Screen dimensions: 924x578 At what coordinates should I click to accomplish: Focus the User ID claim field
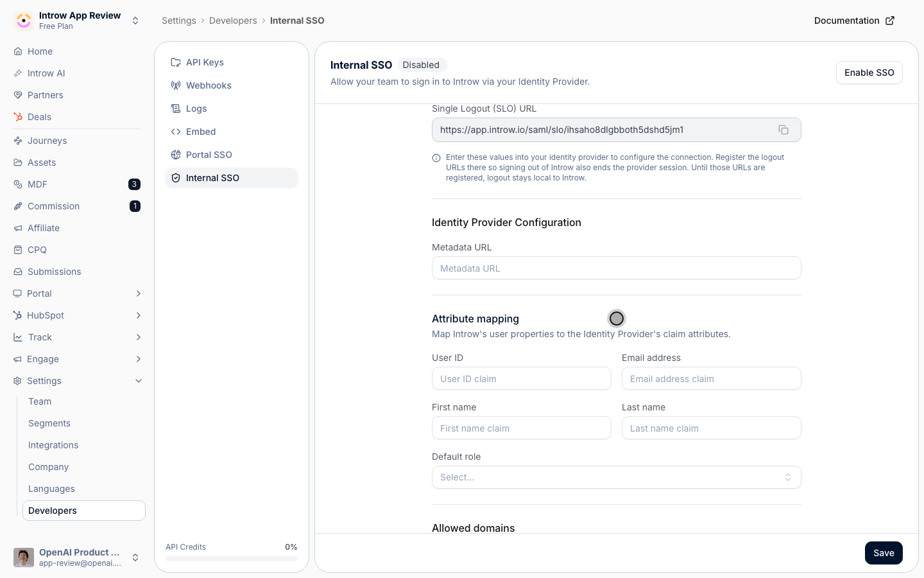pos(521,378)
